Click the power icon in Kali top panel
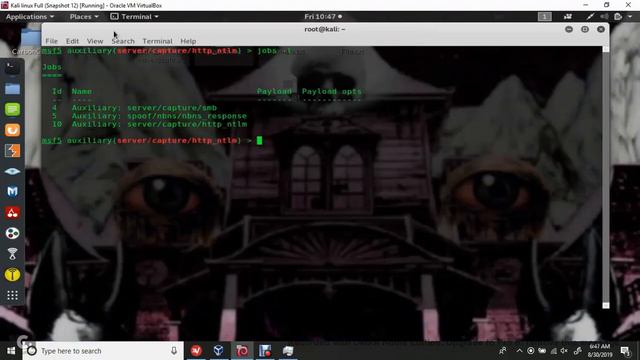The height and width of the screenshot is (360, 640). pos(618,17)
